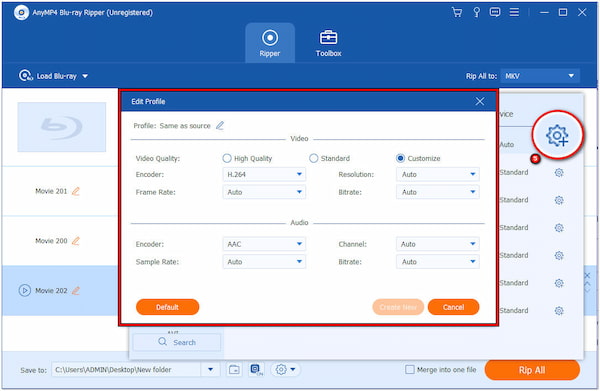
Task: Expand the Rip All to MKV dropdown
Action: click(x=540, y=76)
